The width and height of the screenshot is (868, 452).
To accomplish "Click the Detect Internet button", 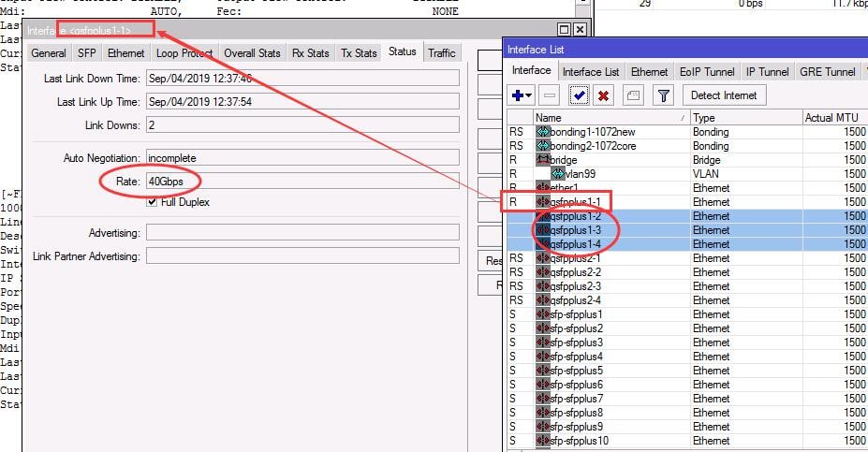I will coord(724,95).
